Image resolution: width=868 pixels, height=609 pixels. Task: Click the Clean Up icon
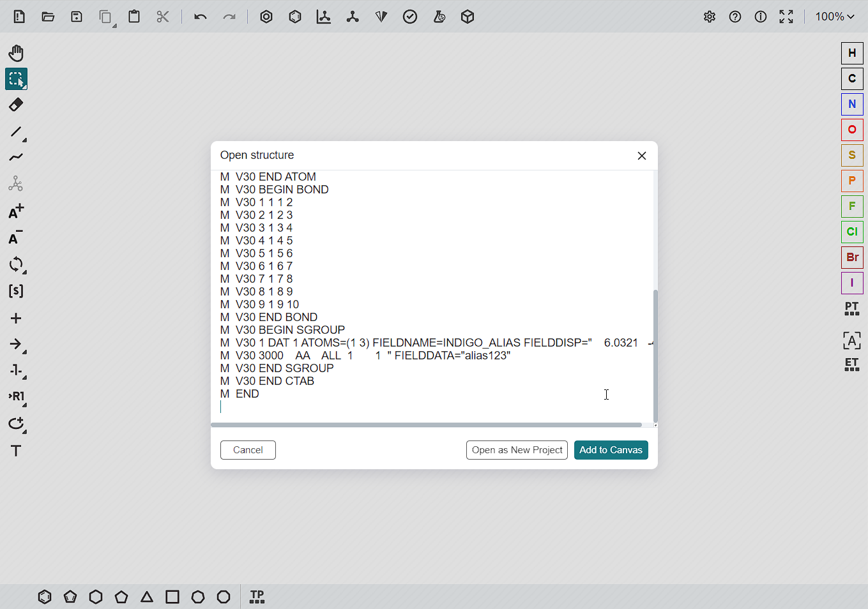click(x=353, y=17)
